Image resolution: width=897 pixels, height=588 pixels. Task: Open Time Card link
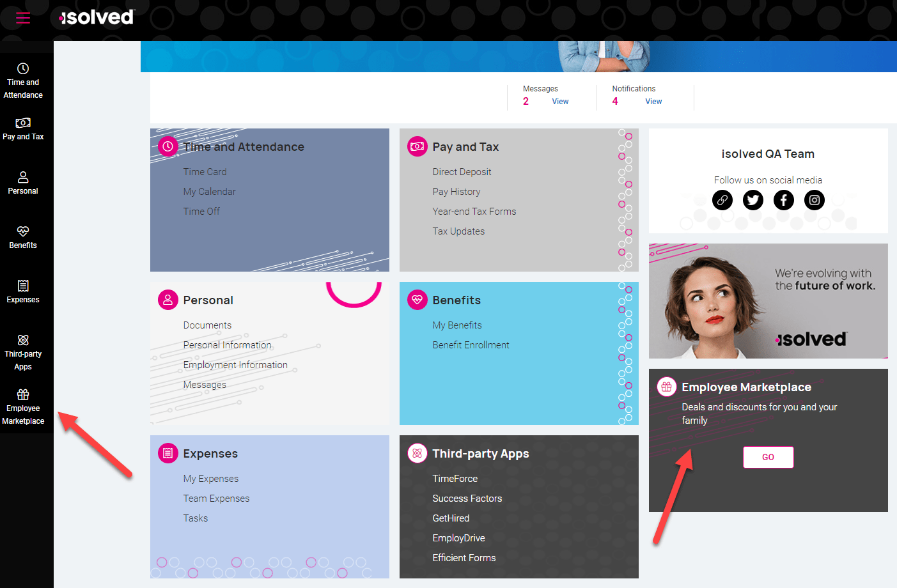click(x=205, y=172)
